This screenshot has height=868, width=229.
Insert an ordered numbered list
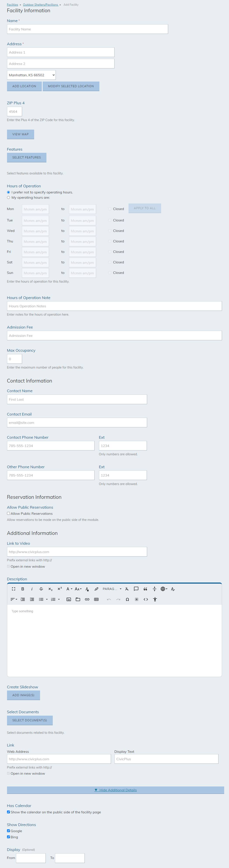53,599
